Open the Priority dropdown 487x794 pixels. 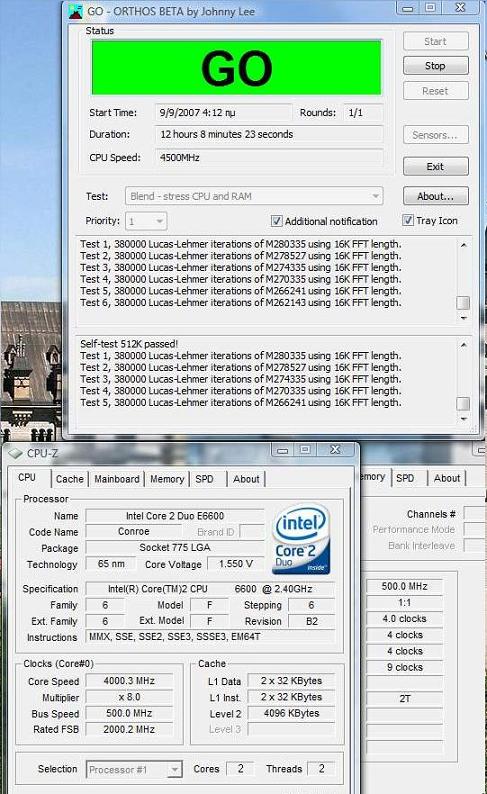point(146,221)
